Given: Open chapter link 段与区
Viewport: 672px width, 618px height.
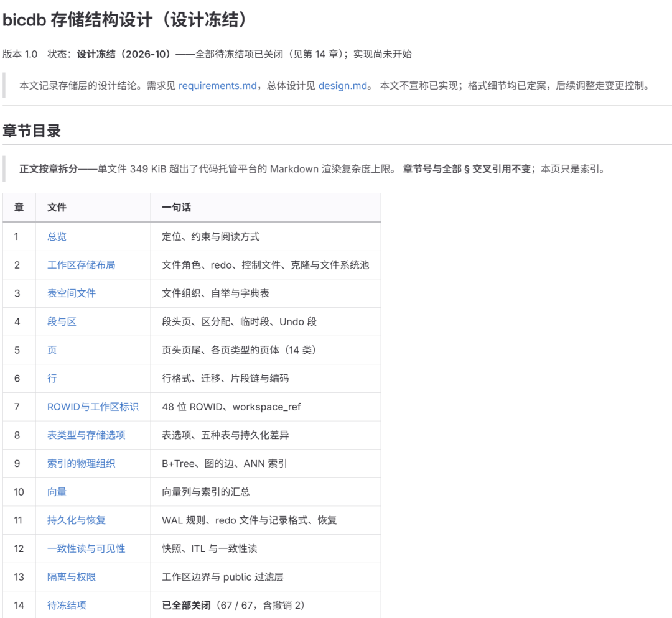Looking at the screenshot, I should (x=62, y=321).
